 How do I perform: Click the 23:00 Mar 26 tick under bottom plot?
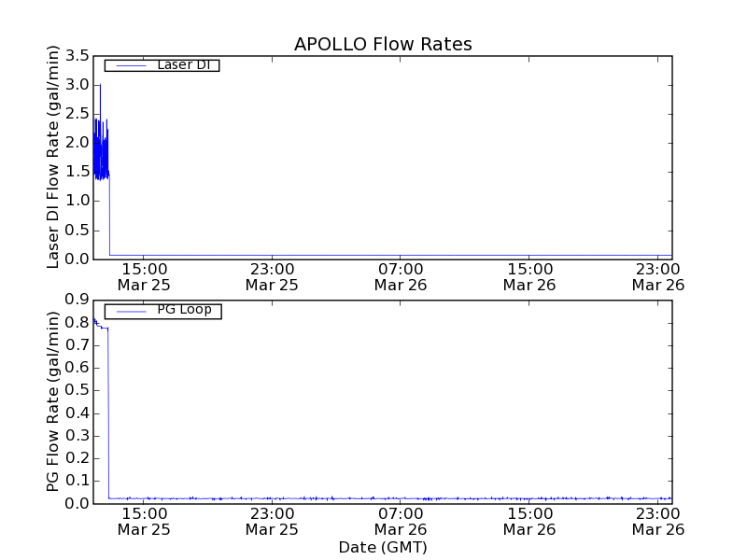[x=658, y=521]
